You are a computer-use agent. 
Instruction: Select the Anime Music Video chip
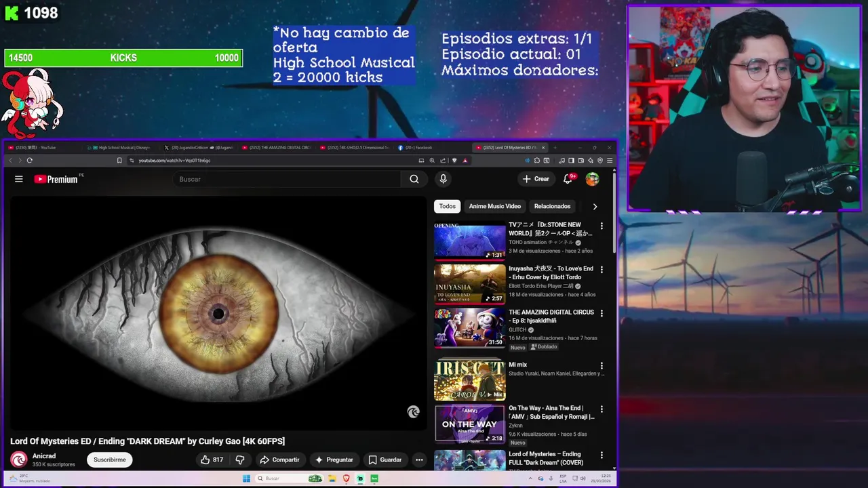[495, 206]
